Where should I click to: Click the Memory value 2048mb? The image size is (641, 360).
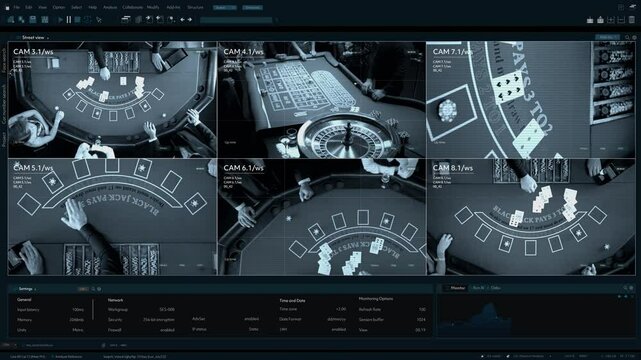[x=77, y=320]
